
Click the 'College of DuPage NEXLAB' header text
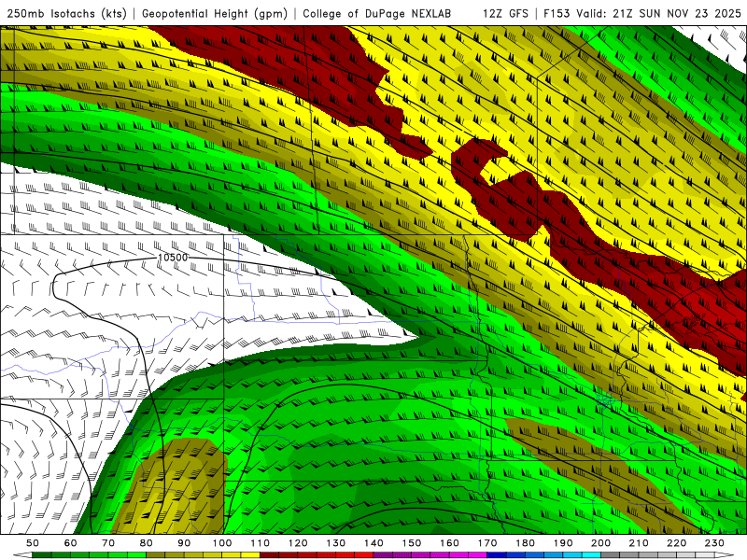(376, 14)
